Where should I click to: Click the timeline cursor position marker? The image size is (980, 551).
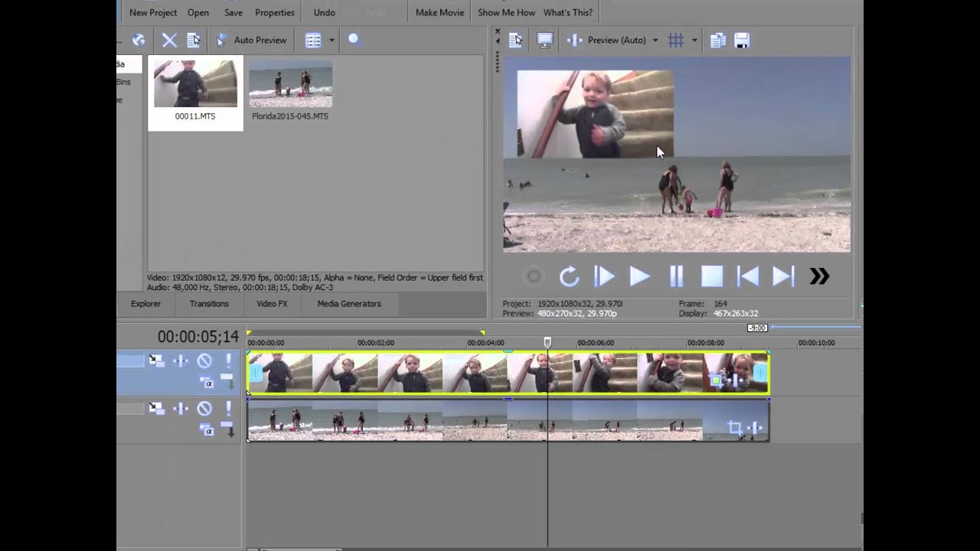tap(547, 343)
